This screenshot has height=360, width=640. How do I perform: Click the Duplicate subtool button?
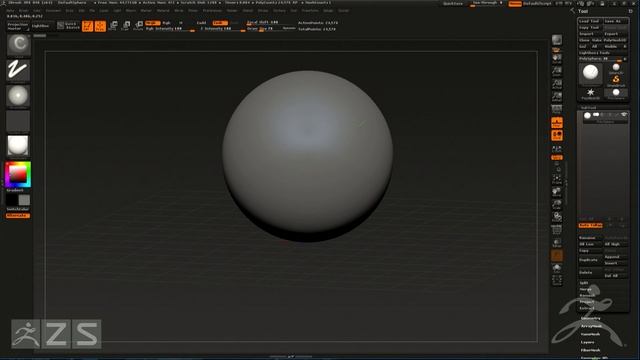coord(590,260)
